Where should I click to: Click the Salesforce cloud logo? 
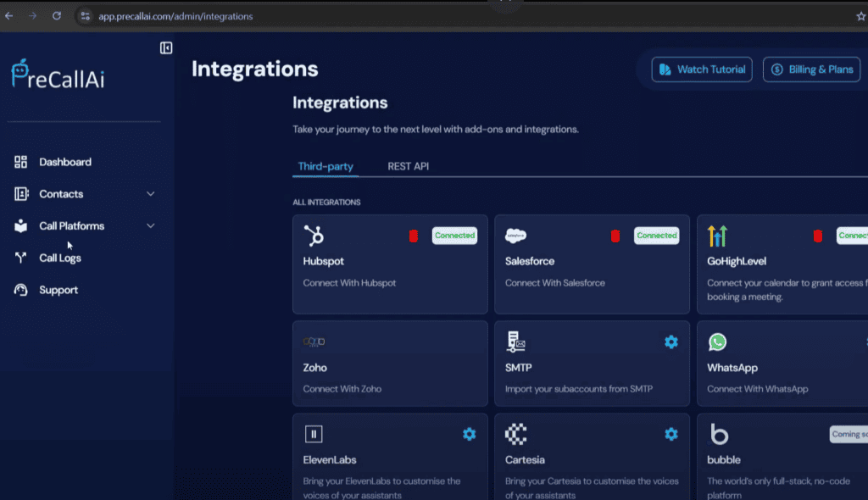[x=516, y=236]
